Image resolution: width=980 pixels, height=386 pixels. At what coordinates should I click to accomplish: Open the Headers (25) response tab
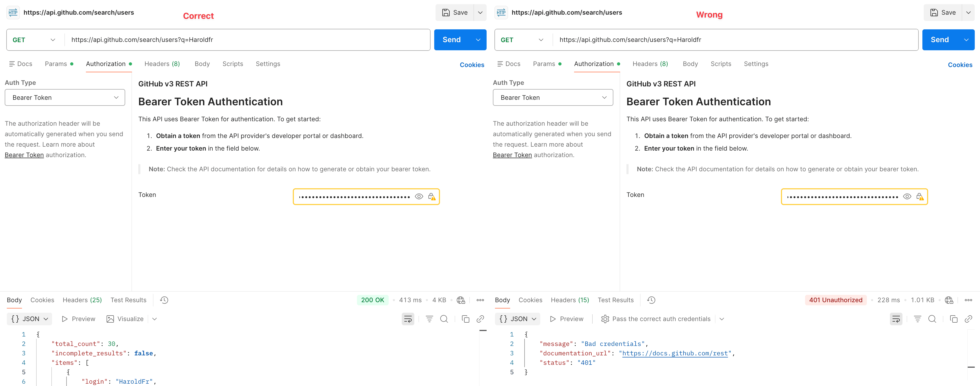[82, 300]
